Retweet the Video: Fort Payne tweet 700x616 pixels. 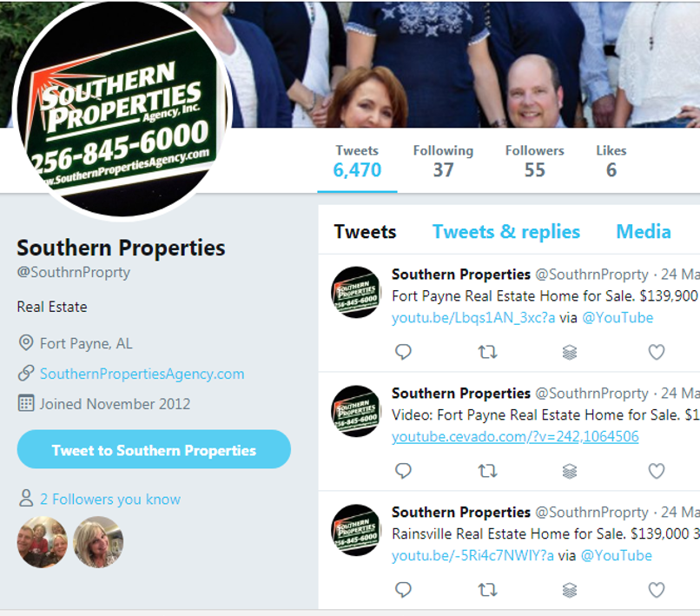(487, 471)
